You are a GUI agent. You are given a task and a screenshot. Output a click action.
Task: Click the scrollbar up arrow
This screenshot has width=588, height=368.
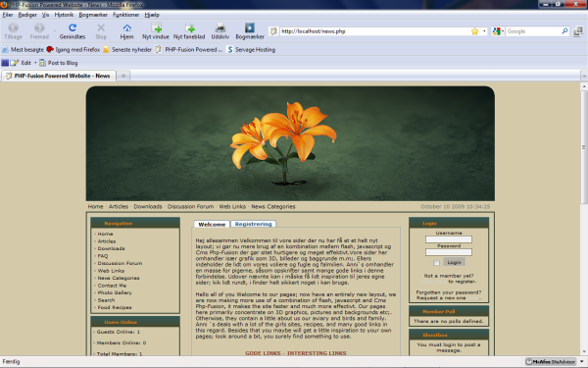[x=584, y=86]
